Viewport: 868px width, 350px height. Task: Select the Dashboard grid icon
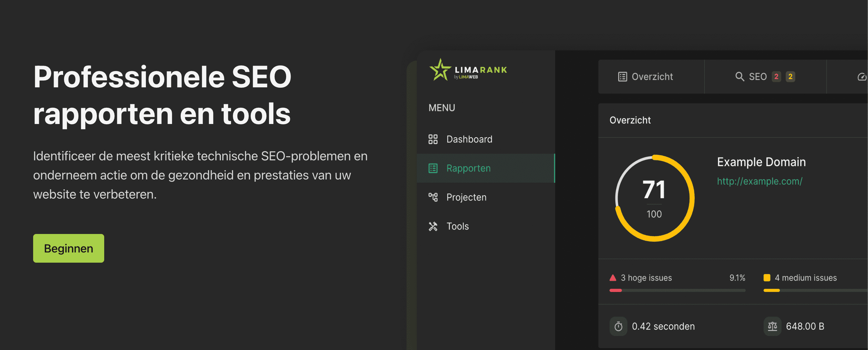pos(433,139)
